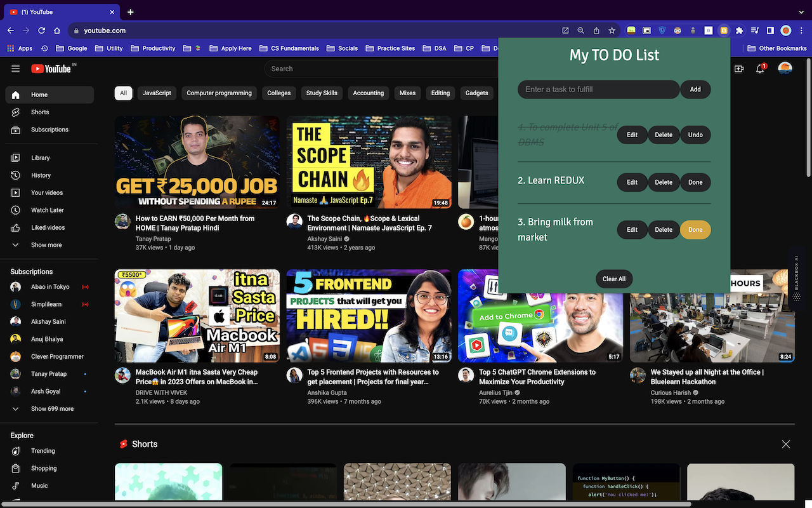812x508 pixels.
Task: Open the Google bookmarks folder
Action: coord(72,48)
